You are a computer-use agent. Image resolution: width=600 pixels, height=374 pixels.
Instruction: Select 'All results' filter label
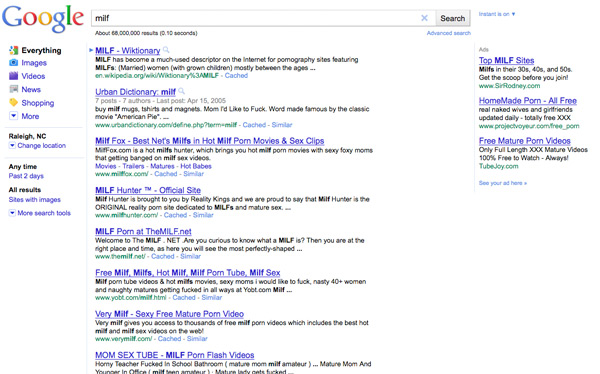[x=24, y=190]
